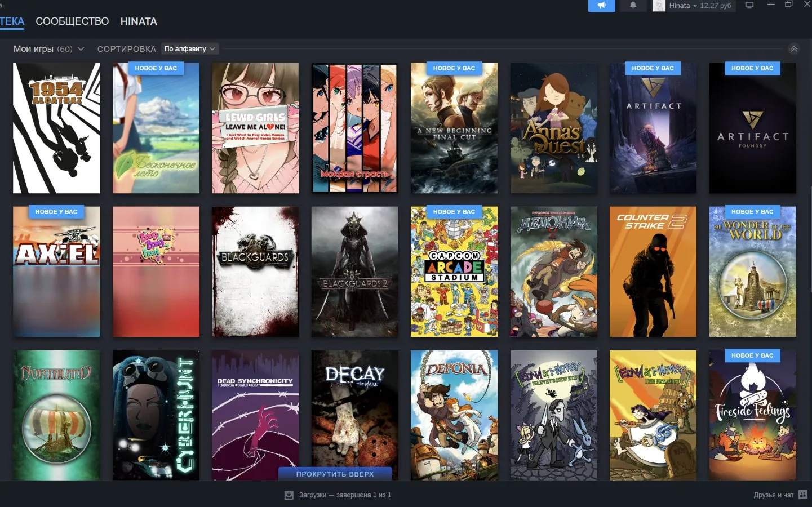Select the Anna's Quest game cover
The image size is (812, 507).
[x=554, y=128]
